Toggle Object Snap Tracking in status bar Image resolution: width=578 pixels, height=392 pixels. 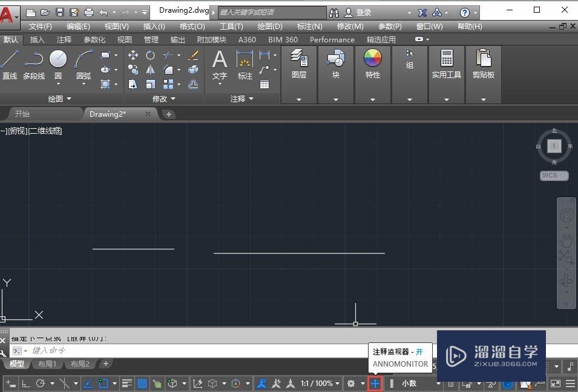[x=88, y=384]
